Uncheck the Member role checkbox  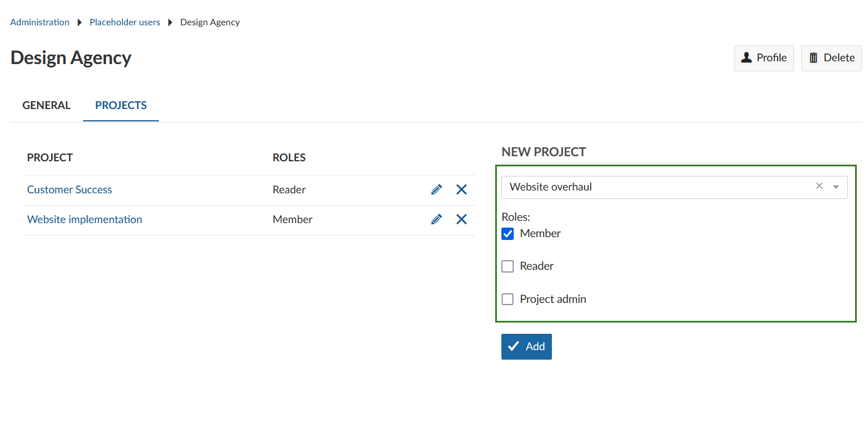tap(508, 234)
